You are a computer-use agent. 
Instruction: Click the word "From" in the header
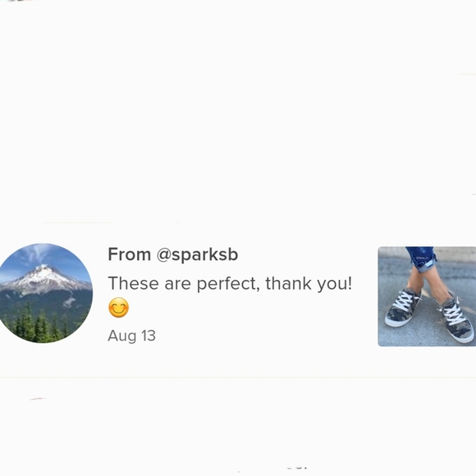click(130, 254)
